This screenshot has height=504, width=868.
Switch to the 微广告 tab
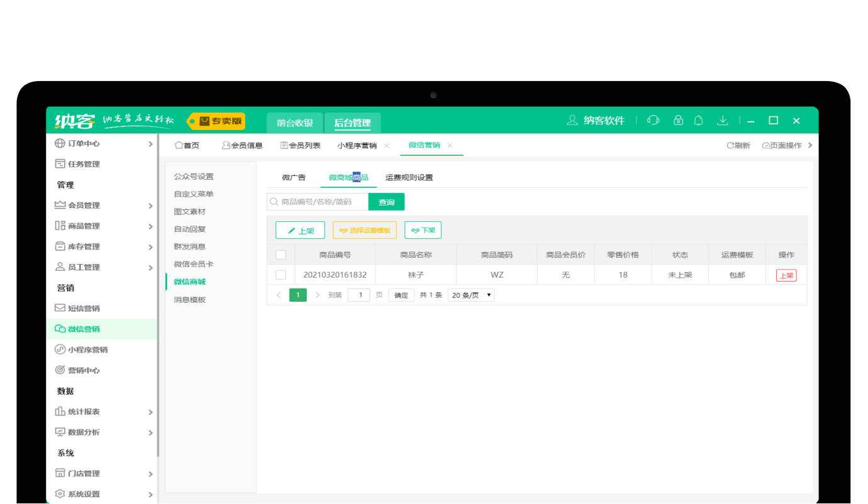pyautogui.click(x=294, y=178)
